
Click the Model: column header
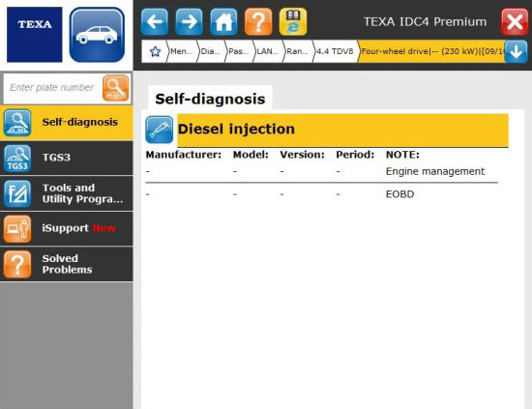pos(251,155)
